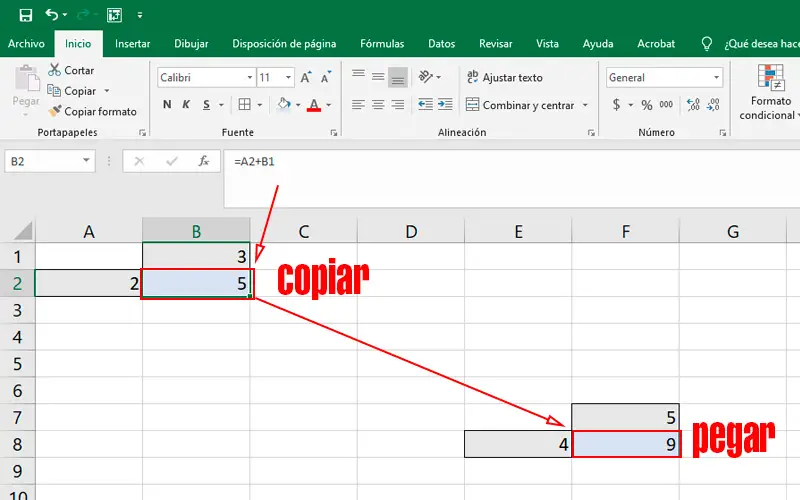This screenshot has width=800, height=500.
Task: Toggle Align Bottom vertical alignment
Action: [x=398, y=78]
